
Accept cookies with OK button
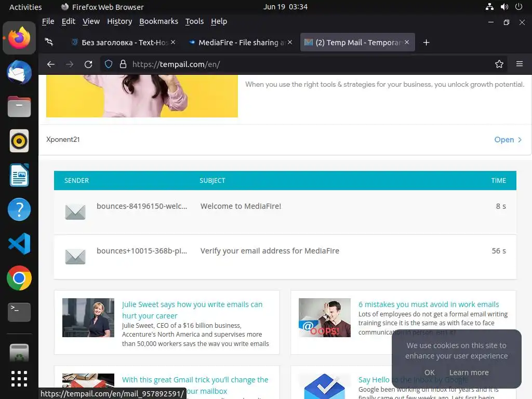point(430,373)
